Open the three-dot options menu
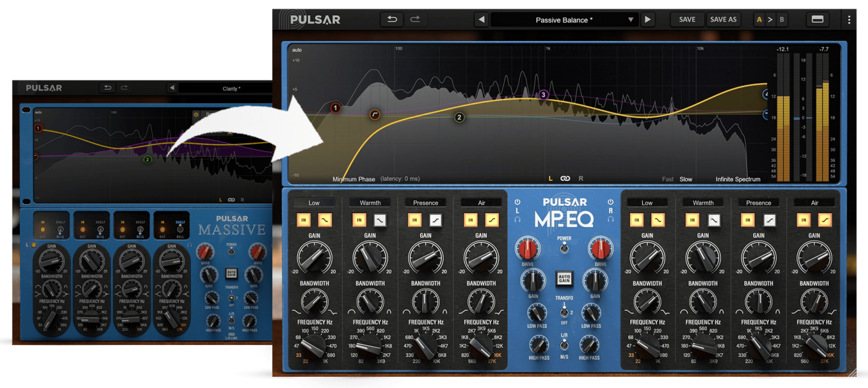The image size is (868, 388). (x=849, y=20)
